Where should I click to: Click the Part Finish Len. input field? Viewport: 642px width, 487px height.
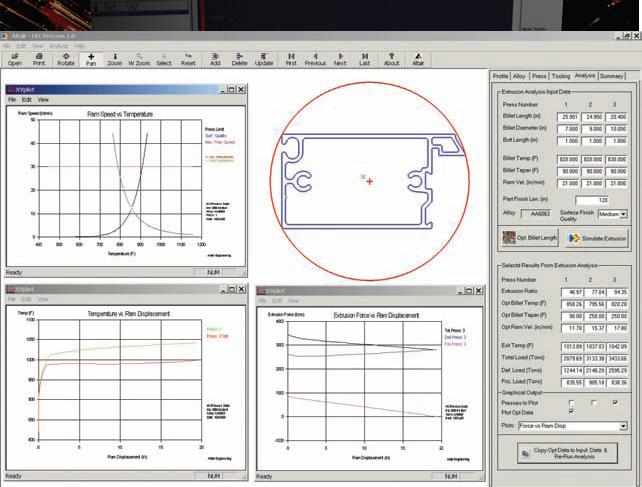[x=592, y=200]
